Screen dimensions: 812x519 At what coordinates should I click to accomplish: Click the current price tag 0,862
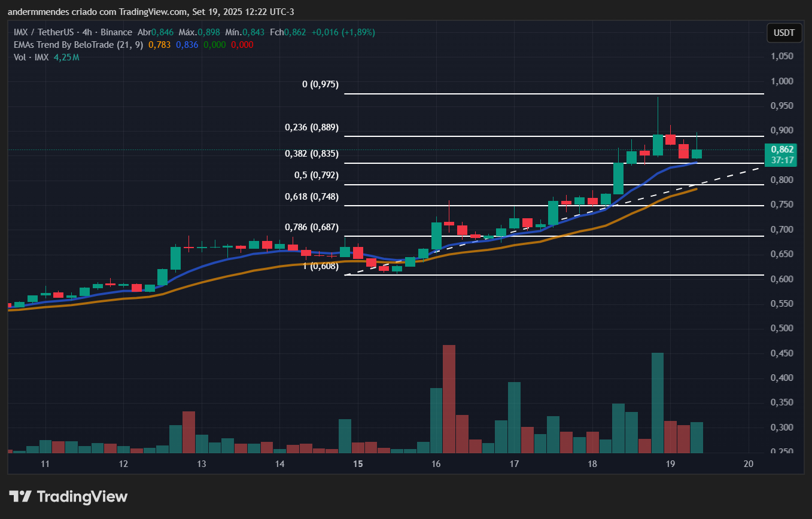click(783, 149)
